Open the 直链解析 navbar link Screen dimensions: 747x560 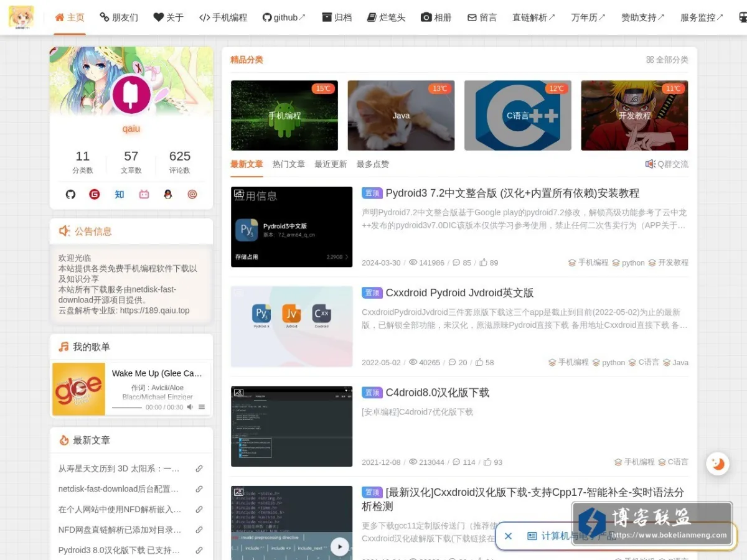click(x=534, y=17)
